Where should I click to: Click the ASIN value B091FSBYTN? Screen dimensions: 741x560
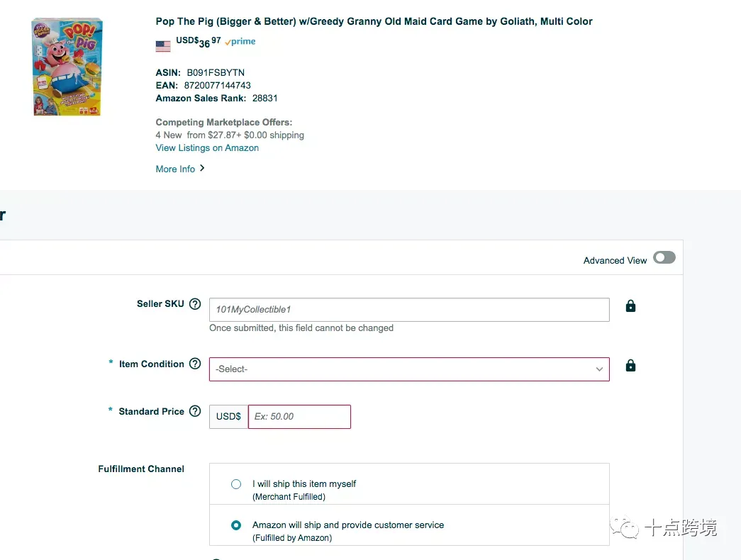(x=216, y=72)
